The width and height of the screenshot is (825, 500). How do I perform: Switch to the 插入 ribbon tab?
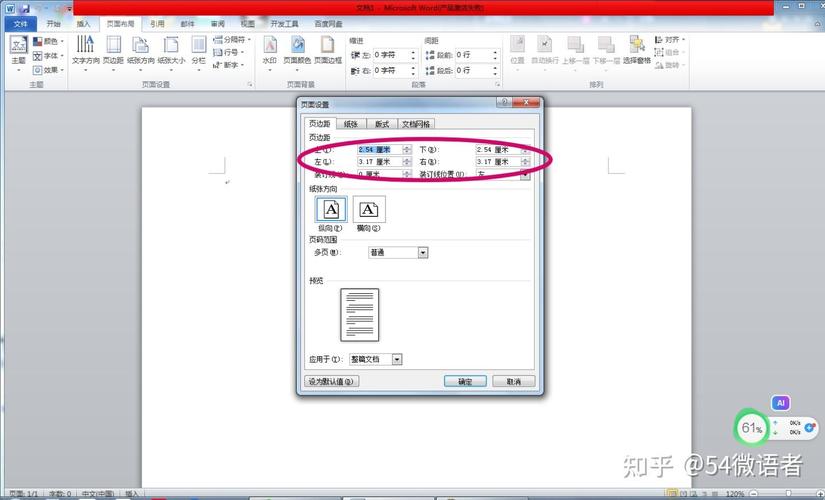click(x=83, y=24)
